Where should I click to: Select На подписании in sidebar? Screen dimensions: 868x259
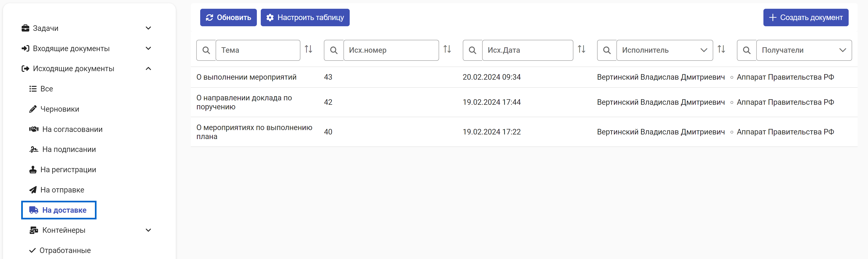point(69,150)
